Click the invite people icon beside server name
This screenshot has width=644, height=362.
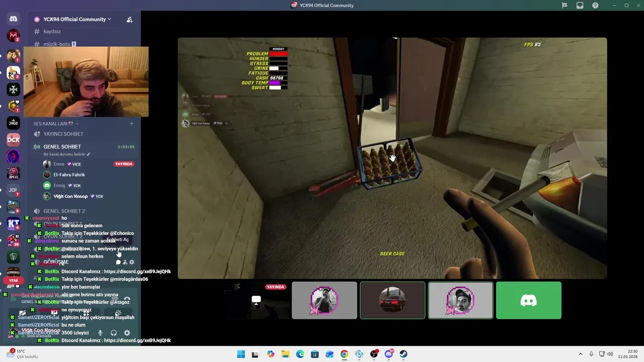[129, 20]
